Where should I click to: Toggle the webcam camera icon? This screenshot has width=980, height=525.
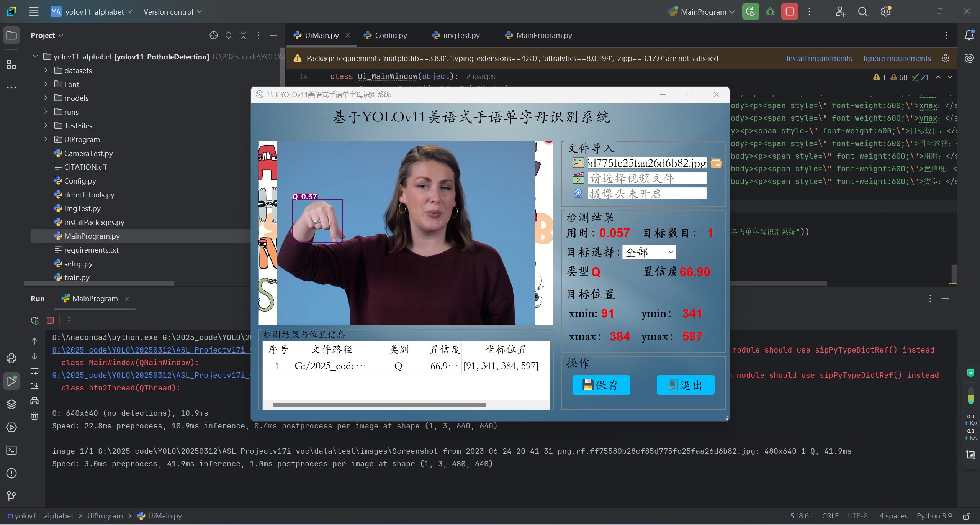click(x=578, y=193)
